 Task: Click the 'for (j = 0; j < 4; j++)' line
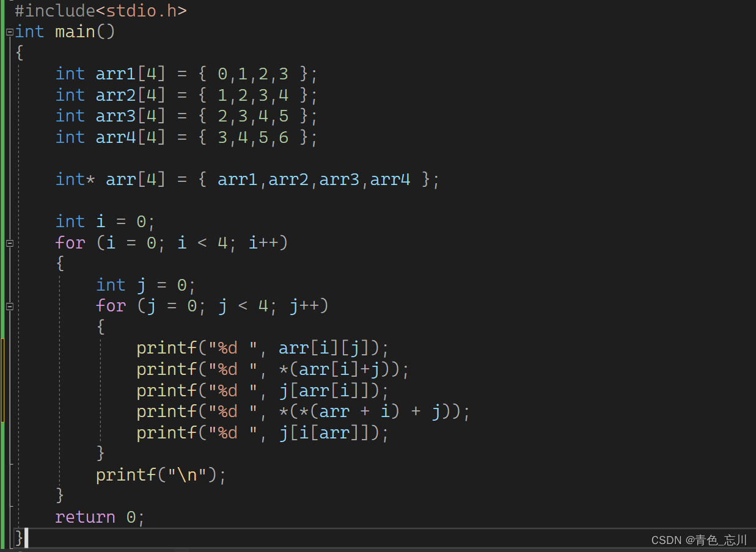[213, 306]
